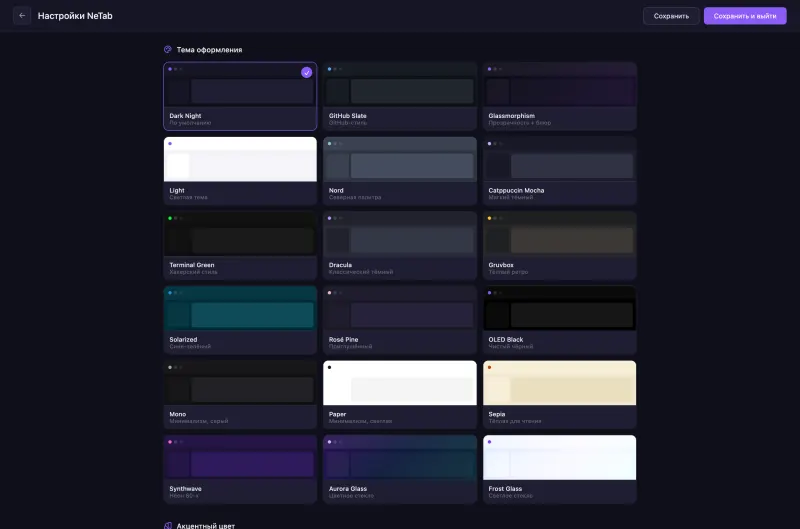Click the palette icon by Тема оформления
The width and height of the screenshot is (800, 529).
pyautogui.click(x=167, y=49)
